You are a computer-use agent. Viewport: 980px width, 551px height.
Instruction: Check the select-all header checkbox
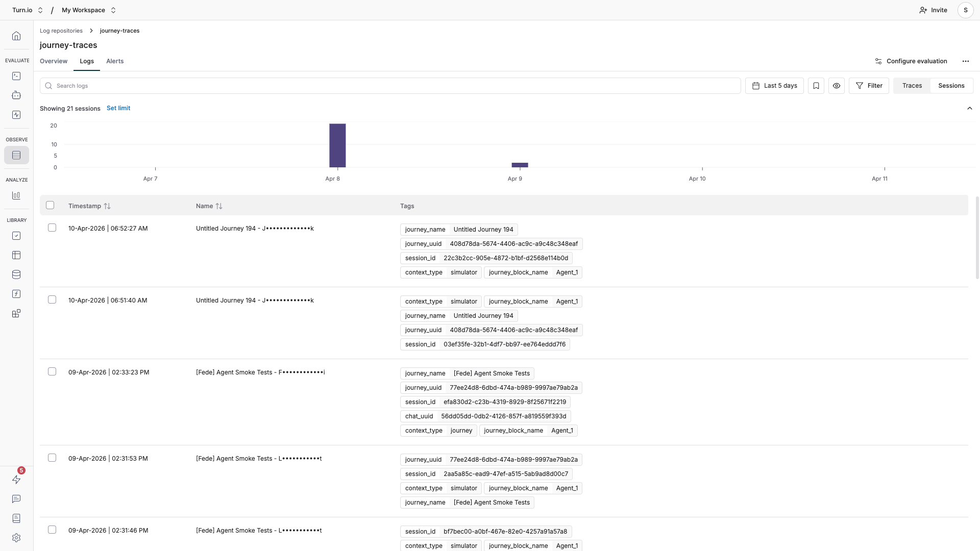50,205
